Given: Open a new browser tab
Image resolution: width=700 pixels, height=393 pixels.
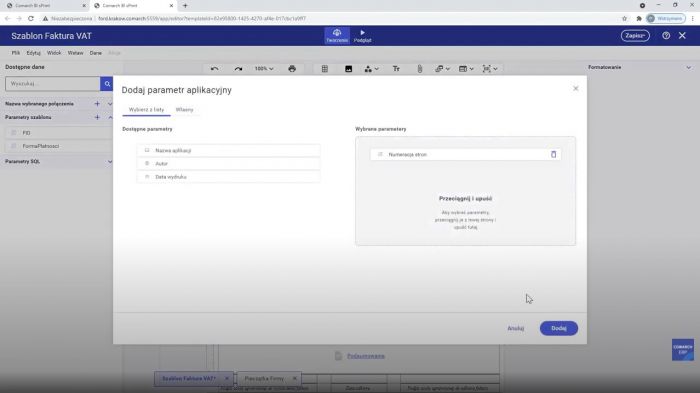Looking at the screenshot, I should 185,6.
